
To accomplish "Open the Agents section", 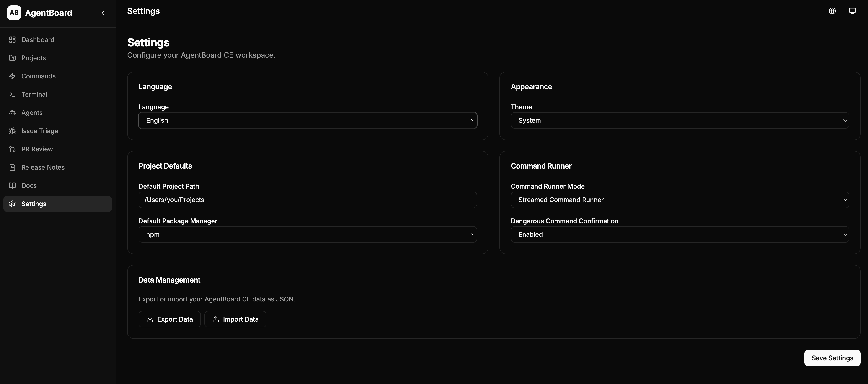I will (x=58, y=113).
